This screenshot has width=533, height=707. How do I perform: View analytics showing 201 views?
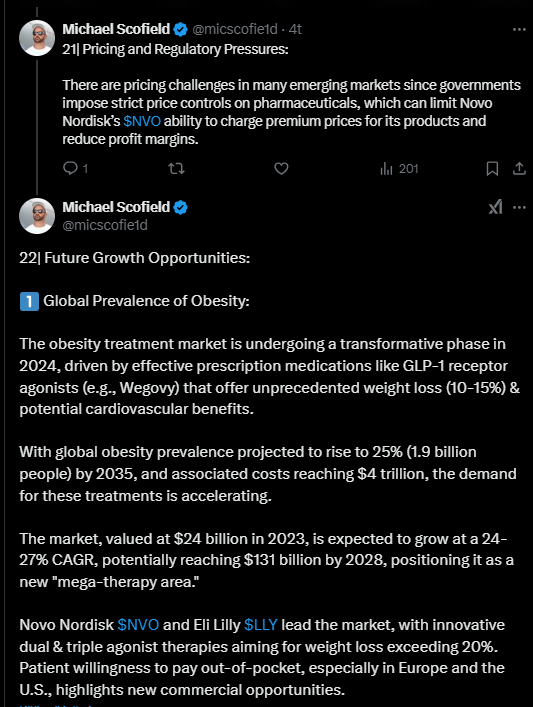click(399, 169)
